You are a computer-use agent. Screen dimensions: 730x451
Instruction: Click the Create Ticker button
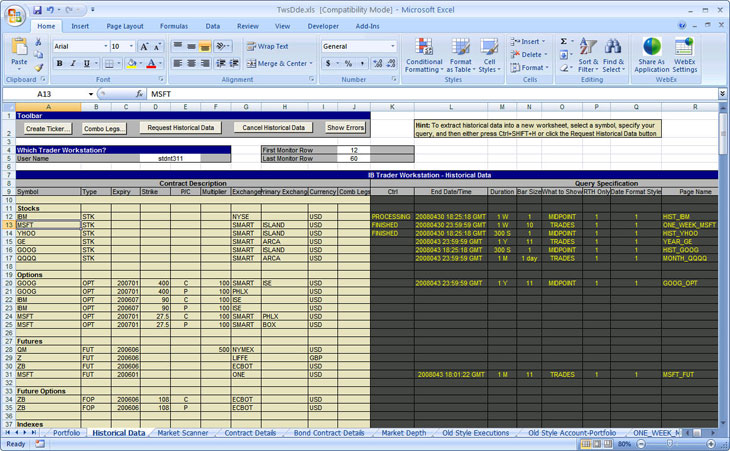click(x=47, y=128)
